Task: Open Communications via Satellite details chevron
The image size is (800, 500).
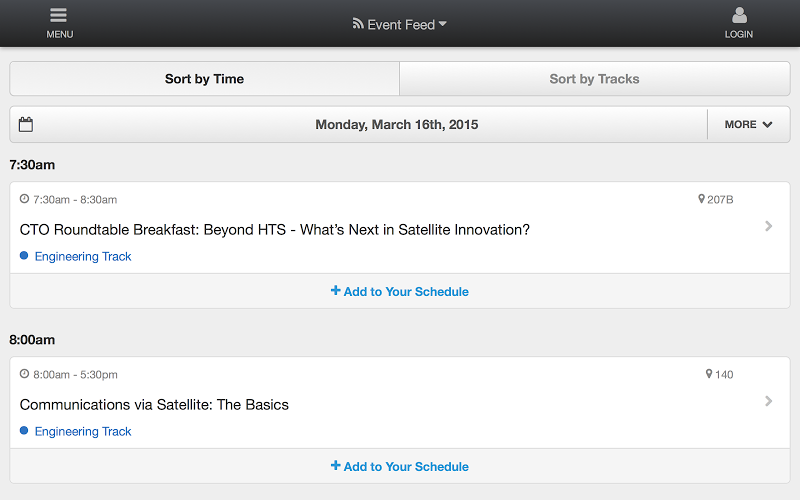Action: coord(768,401)
